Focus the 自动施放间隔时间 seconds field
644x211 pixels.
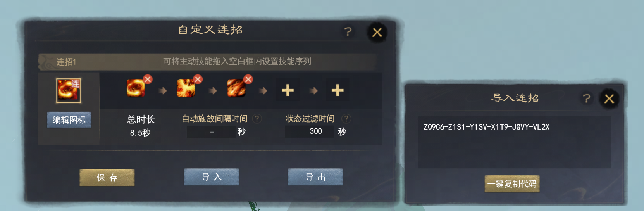point(211,132)
